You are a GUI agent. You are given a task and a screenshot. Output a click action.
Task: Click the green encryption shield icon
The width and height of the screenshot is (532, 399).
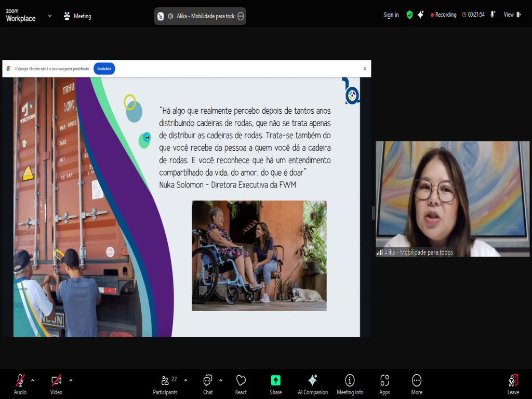click(x=409, y=15)
